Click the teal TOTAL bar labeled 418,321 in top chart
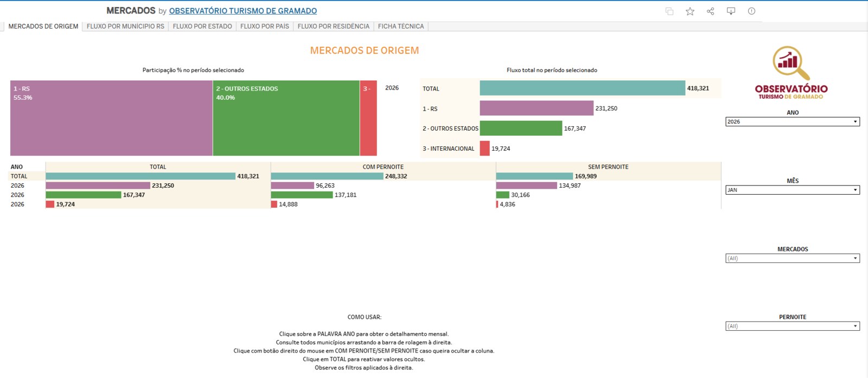 pyautogui.click(x=583, y=88)
